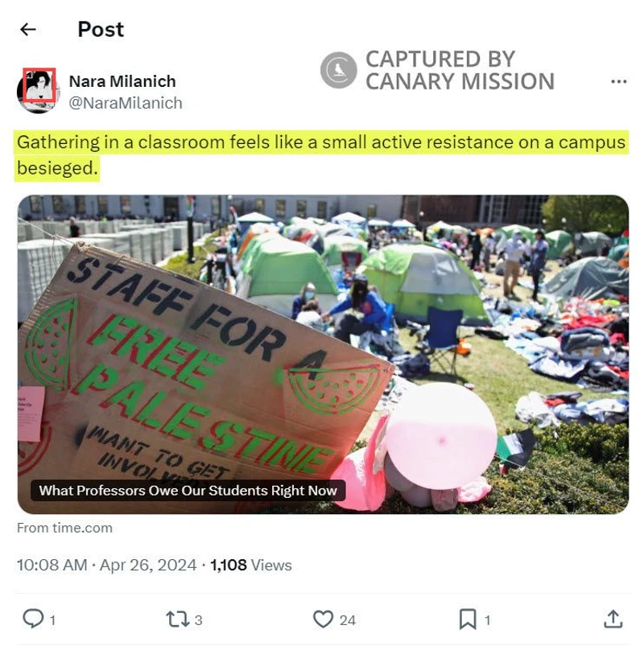Image resolution: width=644 pixels, height=646 pixels.
Task: Follow the 'From time.com' source link
Action: (x=64, y=528)
